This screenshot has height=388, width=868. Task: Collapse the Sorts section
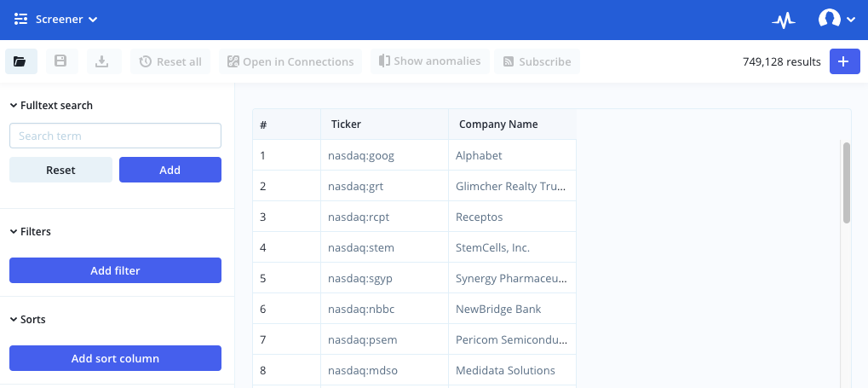click(x=27, y=320)
